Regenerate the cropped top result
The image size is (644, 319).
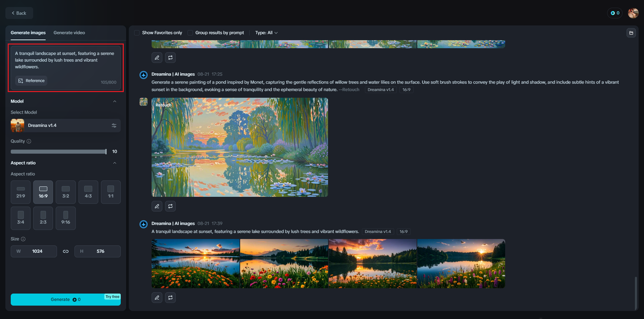click(x=171, y=58)
